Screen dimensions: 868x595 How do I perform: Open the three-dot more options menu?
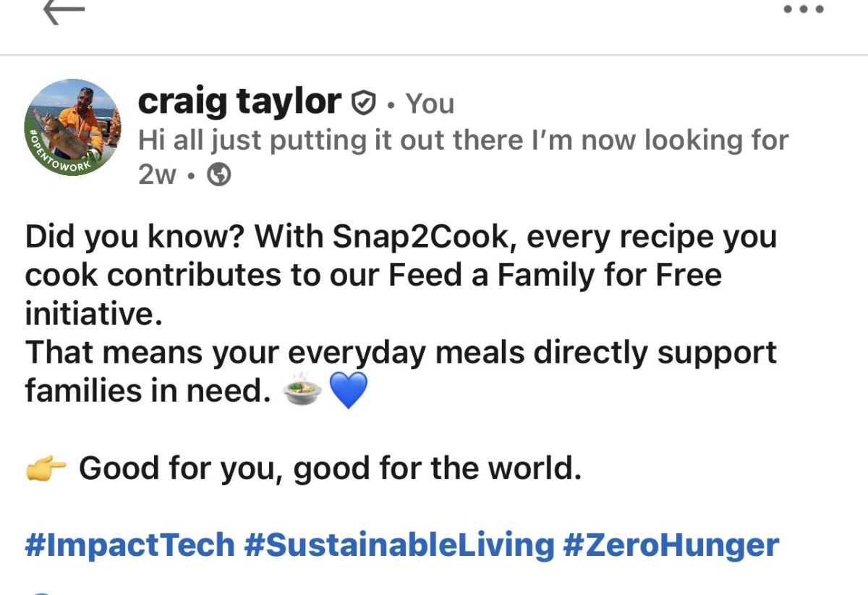pos(805,9)
